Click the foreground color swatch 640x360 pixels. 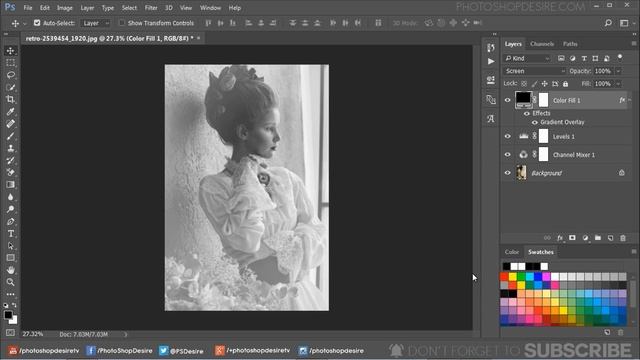(8, 315)
